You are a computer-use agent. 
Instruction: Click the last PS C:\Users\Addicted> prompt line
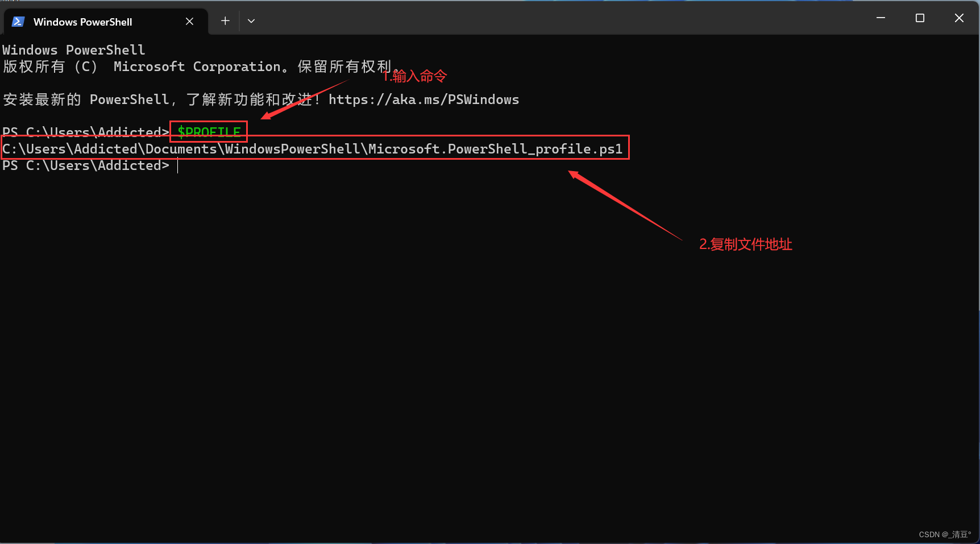(86, 165)
